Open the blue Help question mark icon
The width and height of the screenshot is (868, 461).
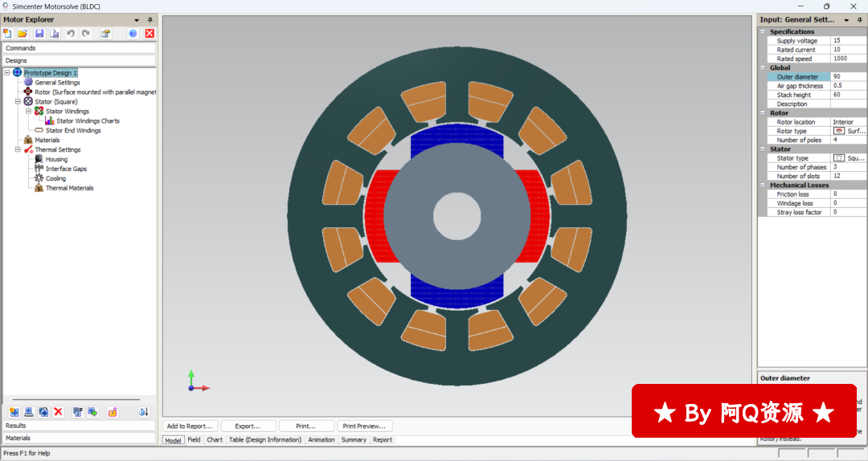(x=133, y=34)
